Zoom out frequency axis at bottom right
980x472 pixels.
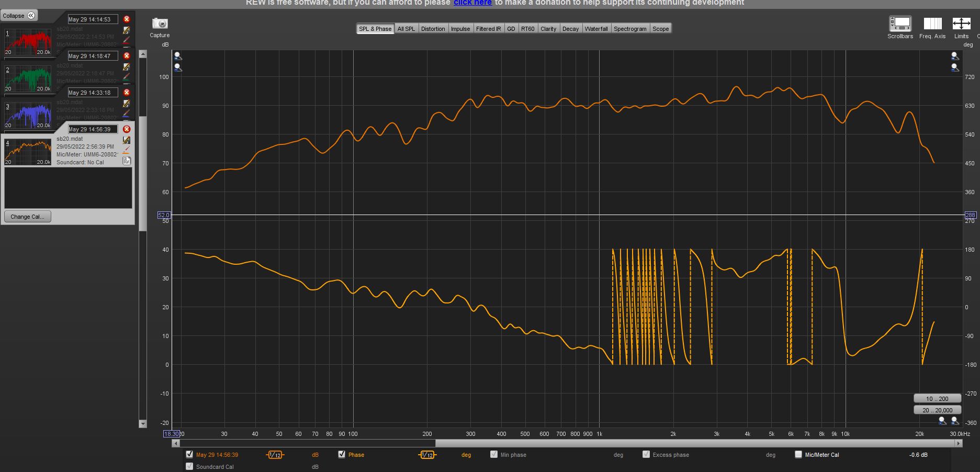click(942, 420)
